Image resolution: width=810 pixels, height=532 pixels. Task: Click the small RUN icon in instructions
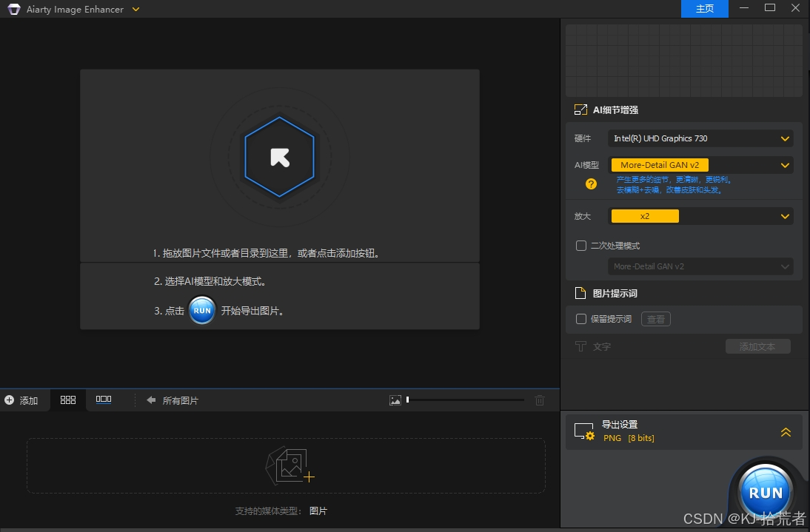pyautogui.click(x=202, y=310)
